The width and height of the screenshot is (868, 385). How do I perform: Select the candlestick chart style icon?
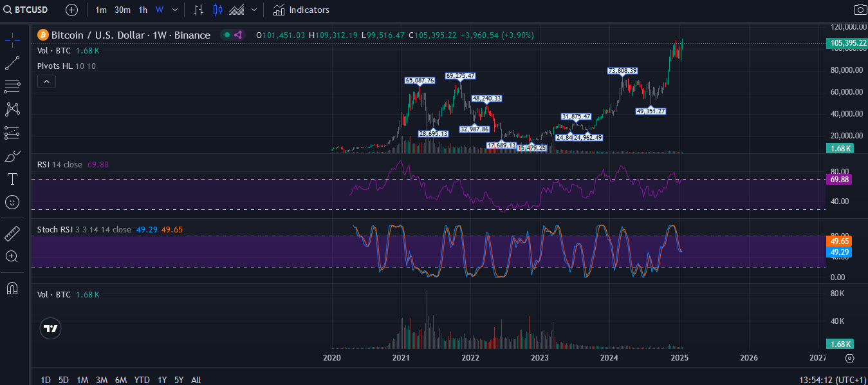(x=217, y=10)
